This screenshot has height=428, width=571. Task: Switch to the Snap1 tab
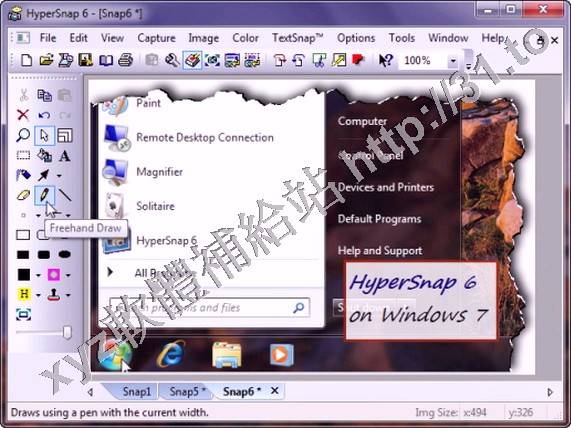(136, 392)
